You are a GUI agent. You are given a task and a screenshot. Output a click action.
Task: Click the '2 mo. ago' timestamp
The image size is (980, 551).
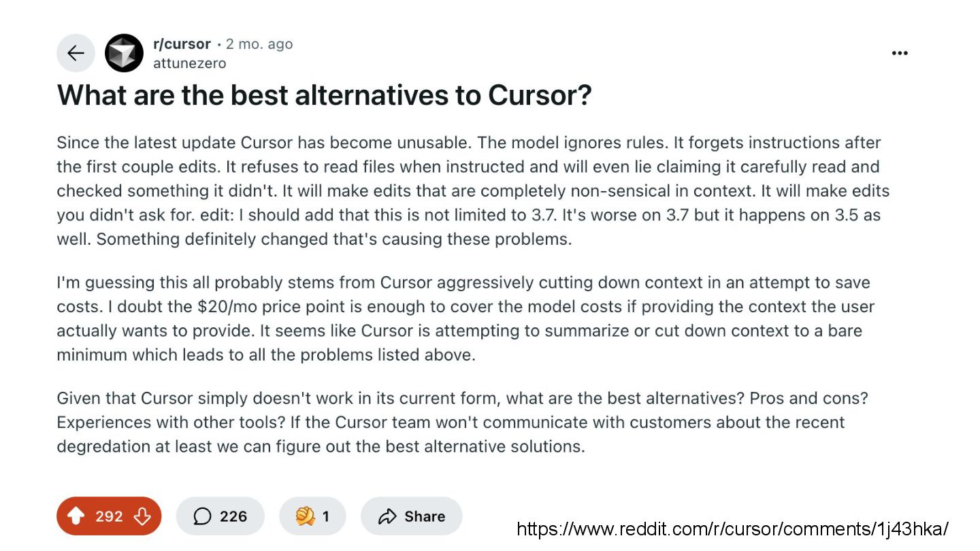click(259, 44)
